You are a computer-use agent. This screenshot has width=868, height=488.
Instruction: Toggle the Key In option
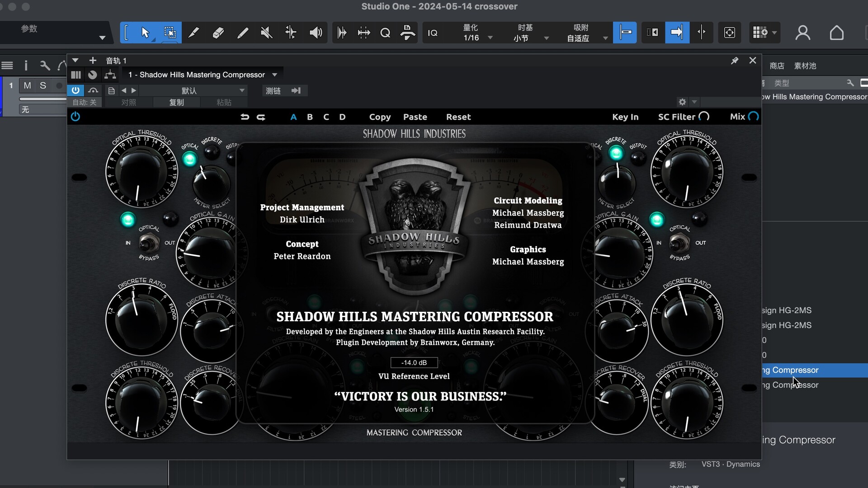coord(625,117)
